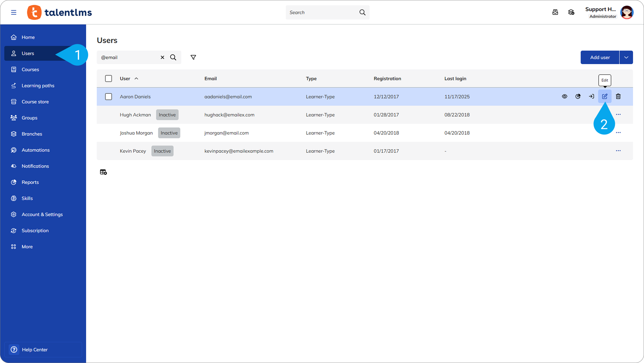Image resolution: width=644 pixels, height=363 pixels.
Task: Tick the checkbox next to Aaron Daniels
Action: [x=109, y=97]
